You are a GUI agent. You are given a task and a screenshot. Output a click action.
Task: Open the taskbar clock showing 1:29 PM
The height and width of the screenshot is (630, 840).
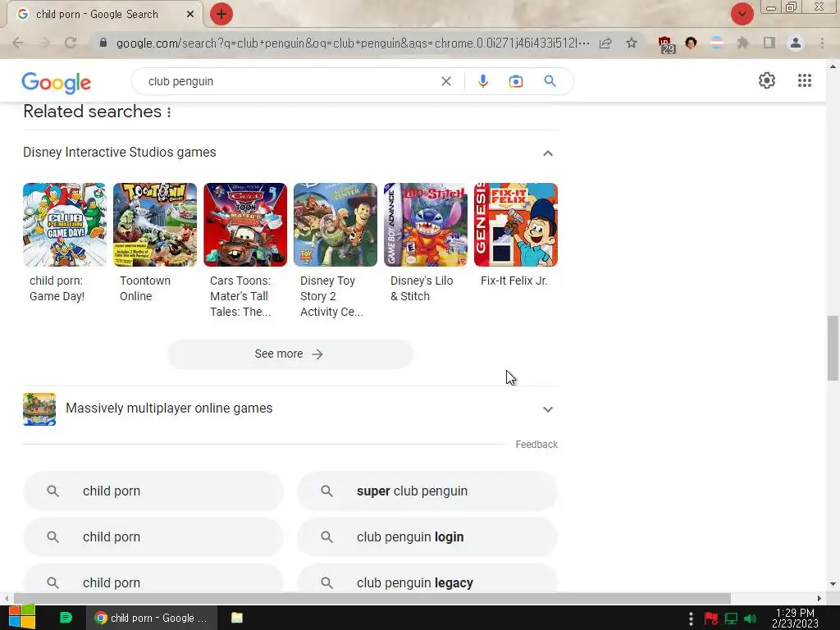(795, 618)
